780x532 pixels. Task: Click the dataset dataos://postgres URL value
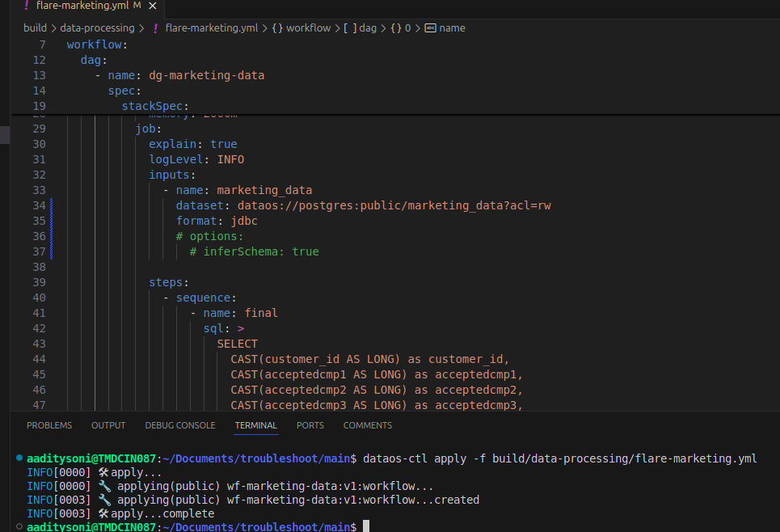(x=394, y=206)
